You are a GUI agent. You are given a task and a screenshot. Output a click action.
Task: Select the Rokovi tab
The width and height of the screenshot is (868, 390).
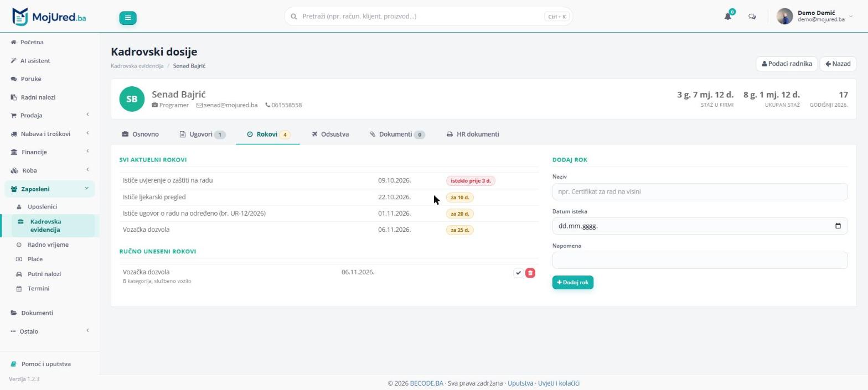point(268,134)
